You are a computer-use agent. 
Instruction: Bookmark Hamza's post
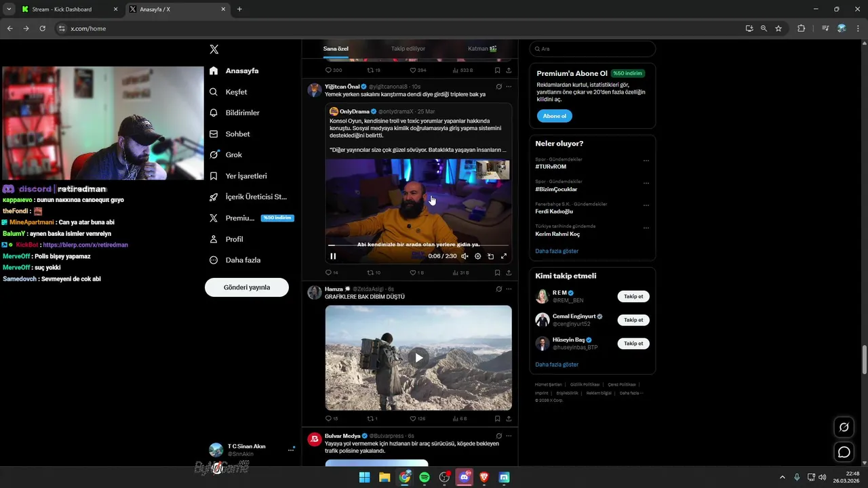497,419
